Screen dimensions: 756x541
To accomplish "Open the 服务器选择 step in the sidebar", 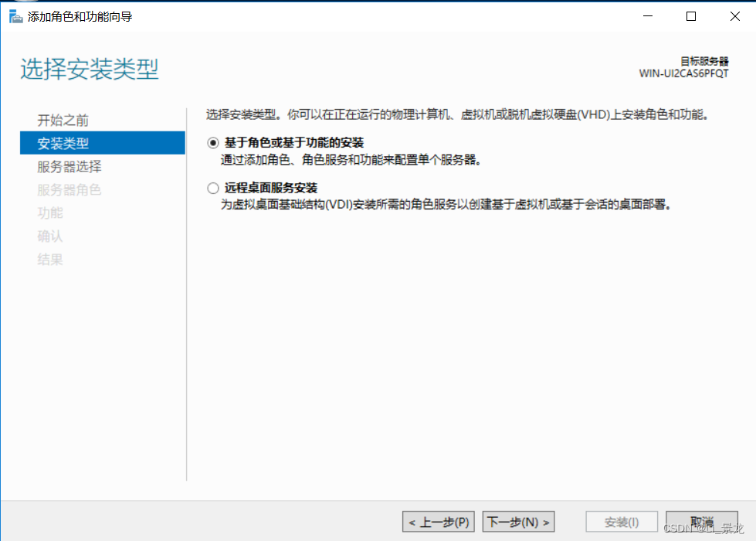I will click(x=69, y=166).
